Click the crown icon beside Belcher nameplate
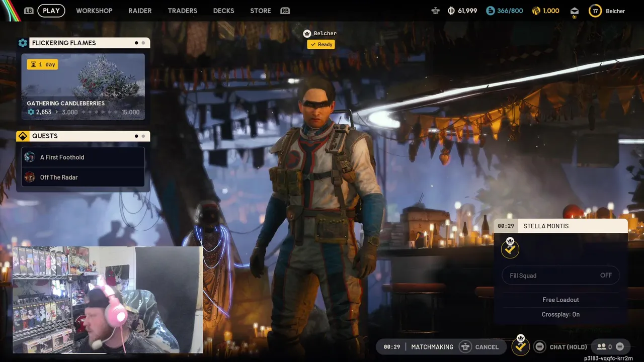Image resolution: width=644 pixels, height=362 pixels. coord(307,33)
